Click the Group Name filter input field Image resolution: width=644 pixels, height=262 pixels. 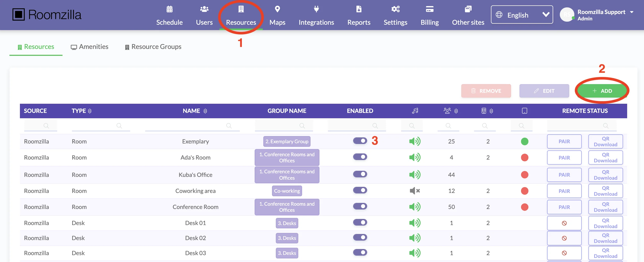point(281,126)
